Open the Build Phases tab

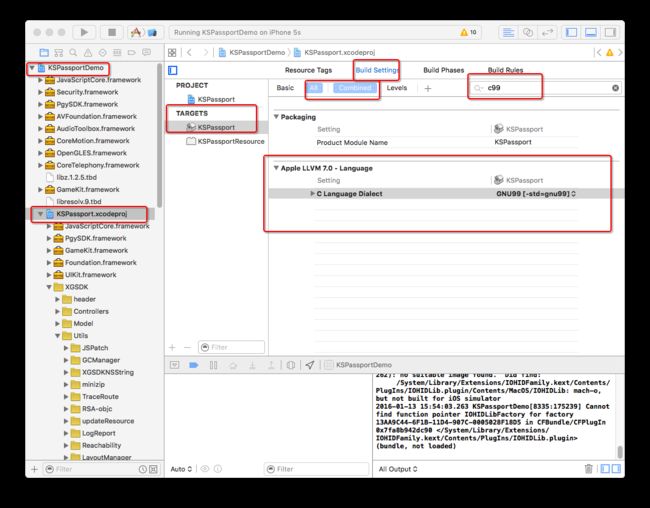[444, 70]
